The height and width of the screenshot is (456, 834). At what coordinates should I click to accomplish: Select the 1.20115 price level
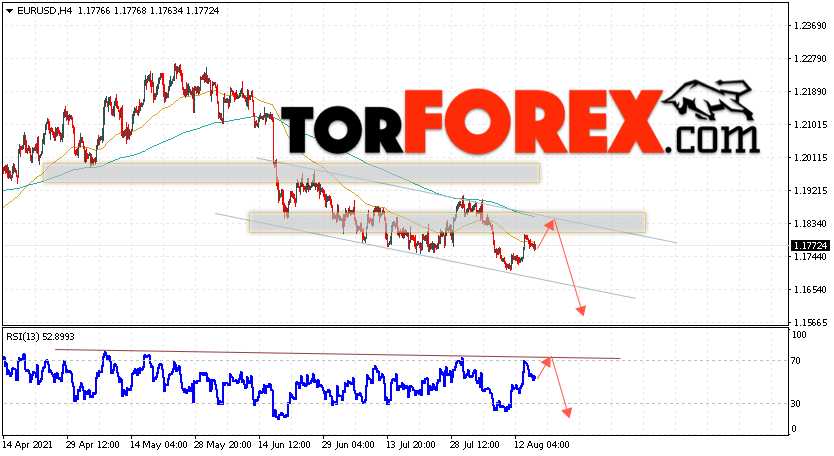coord(810,157)
